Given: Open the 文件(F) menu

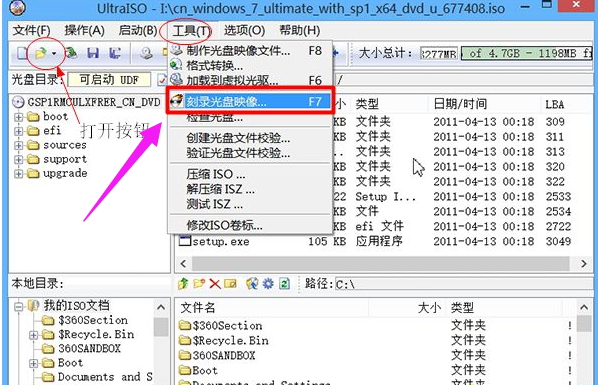Looking at the screenshot, I should coord(31,31).
